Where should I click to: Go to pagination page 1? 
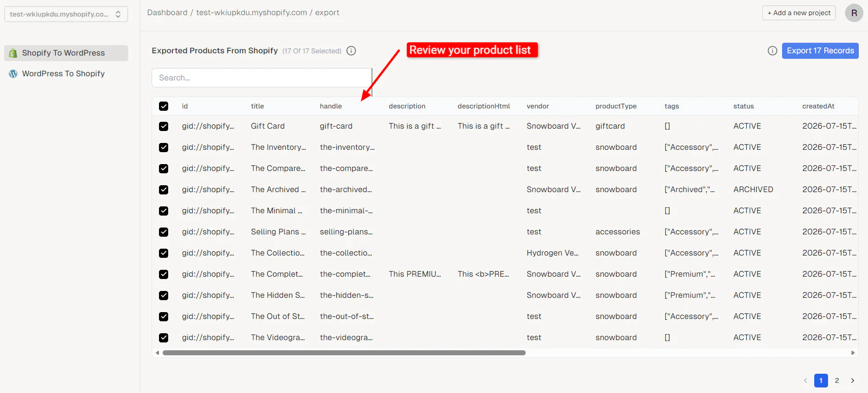[821, 381]
